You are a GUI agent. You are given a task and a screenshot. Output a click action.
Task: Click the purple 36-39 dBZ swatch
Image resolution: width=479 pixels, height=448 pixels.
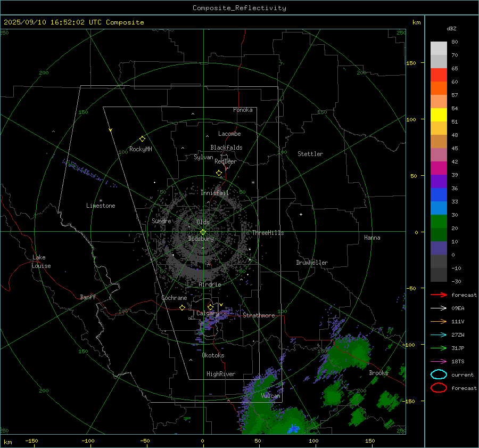439,181
